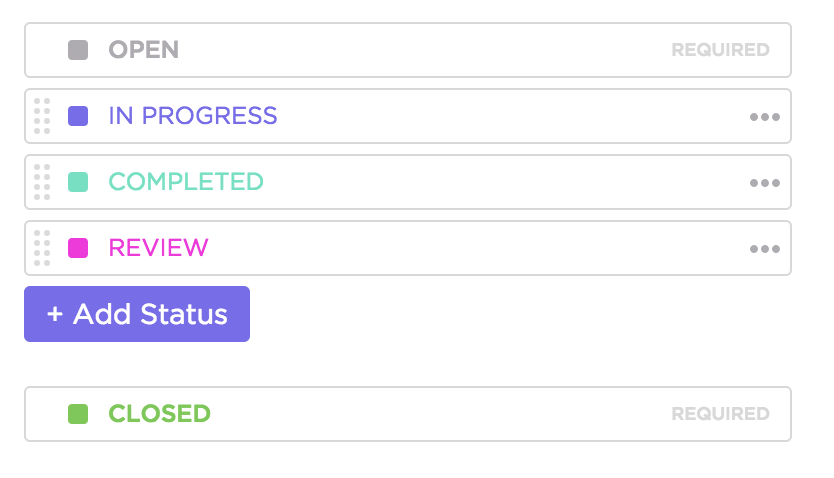Click the gray Open status color swatch

[78, 50]
